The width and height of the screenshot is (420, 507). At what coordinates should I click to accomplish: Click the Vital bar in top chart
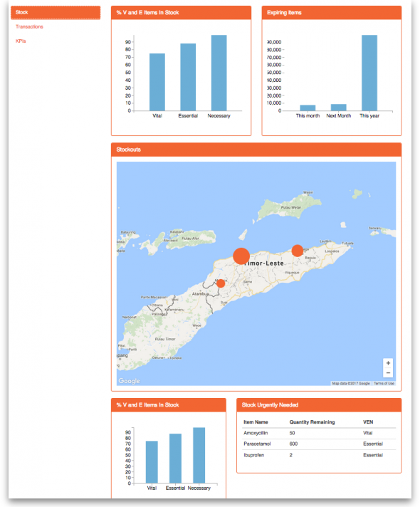point(157,82)
